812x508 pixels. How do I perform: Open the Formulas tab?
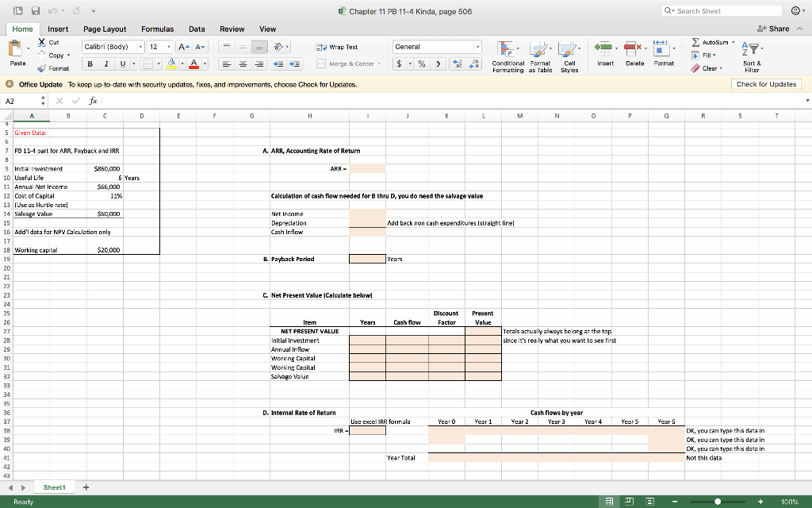click(x=158, y=29)
